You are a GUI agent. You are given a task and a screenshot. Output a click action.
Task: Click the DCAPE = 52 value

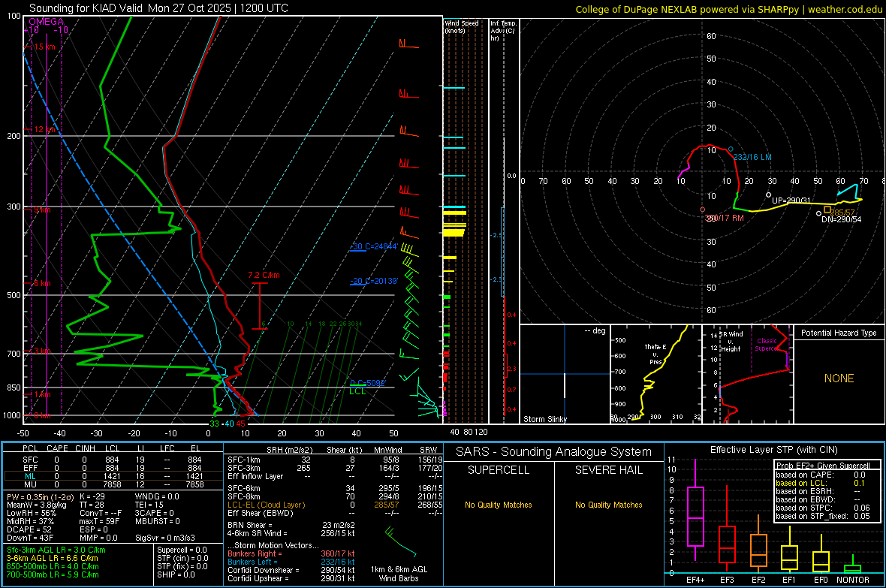coord(29,529)
